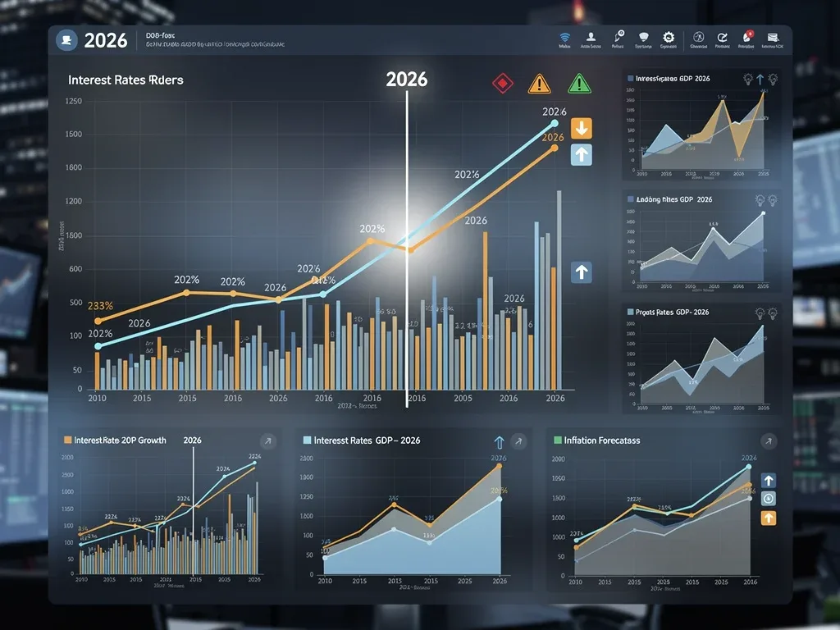Click the key icon with the small badge
The image size is (840, 630).
(619, 36)
